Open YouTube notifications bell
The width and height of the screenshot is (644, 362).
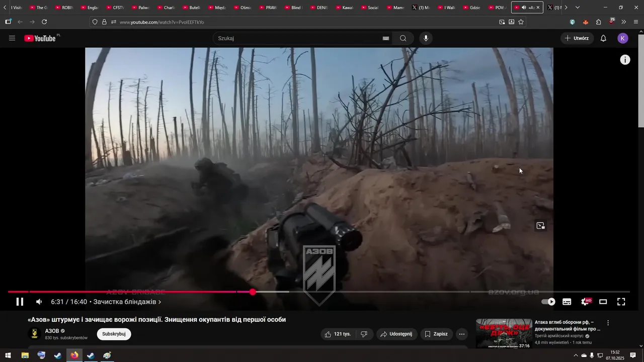[x=603, y=38]
